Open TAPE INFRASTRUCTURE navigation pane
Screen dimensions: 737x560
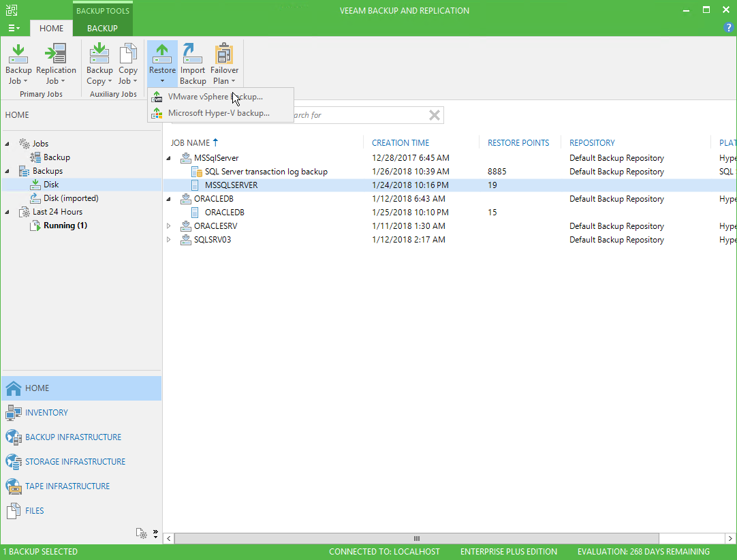(81, 486)
